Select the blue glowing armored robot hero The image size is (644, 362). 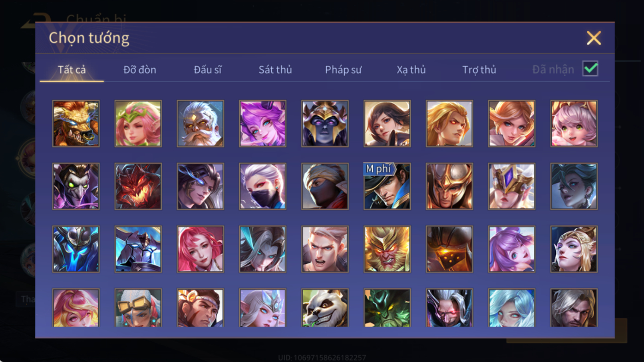(76, 249)
